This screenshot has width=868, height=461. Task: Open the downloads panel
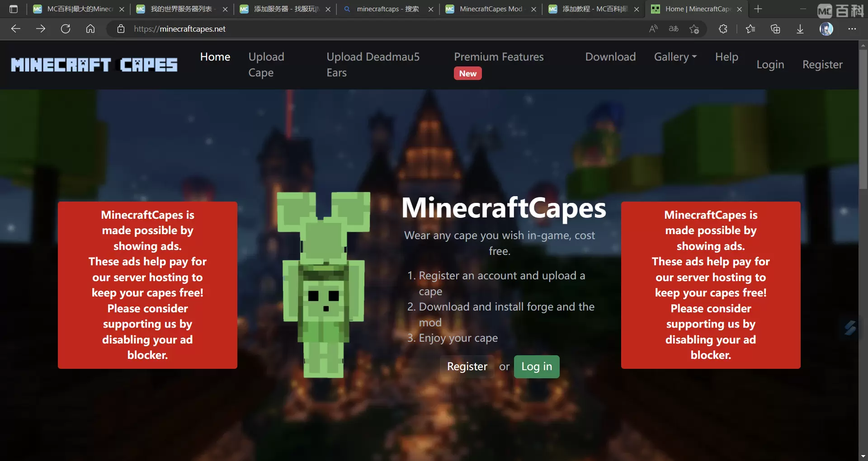pos(800,29)
